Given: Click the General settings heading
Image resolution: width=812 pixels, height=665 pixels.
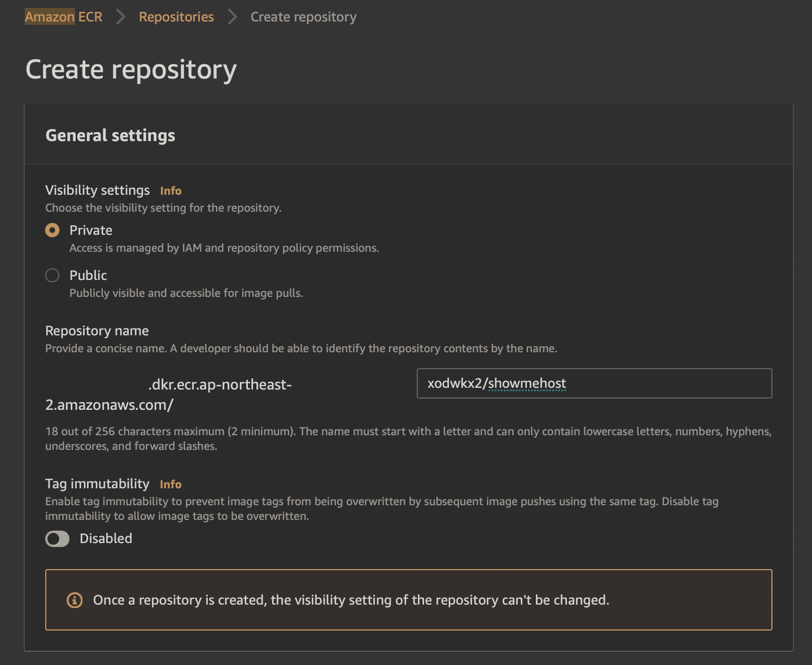Looking at the screenshot, I should [x=111, y=135].
